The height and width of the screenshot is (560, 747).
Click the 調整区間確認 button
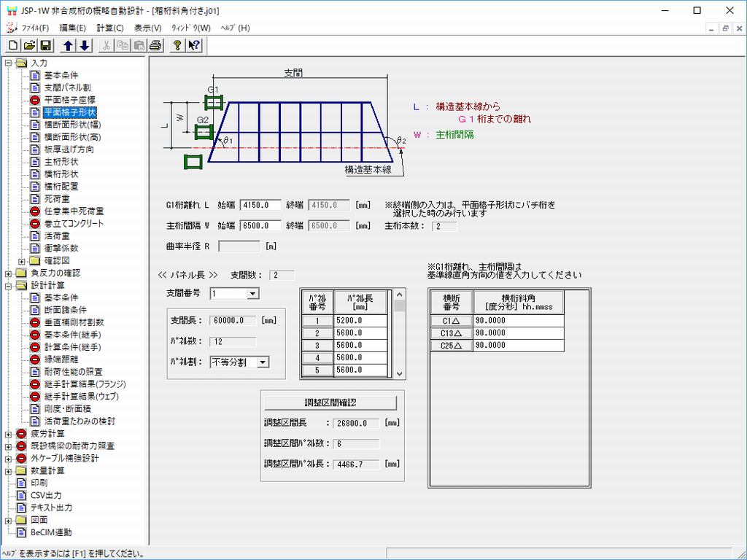[x=330, y=402]
